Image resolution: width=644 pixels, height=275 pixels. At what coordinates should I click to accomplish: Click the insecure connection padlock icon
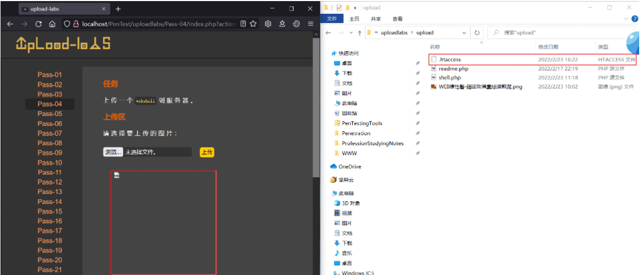(x=76, y=24)
